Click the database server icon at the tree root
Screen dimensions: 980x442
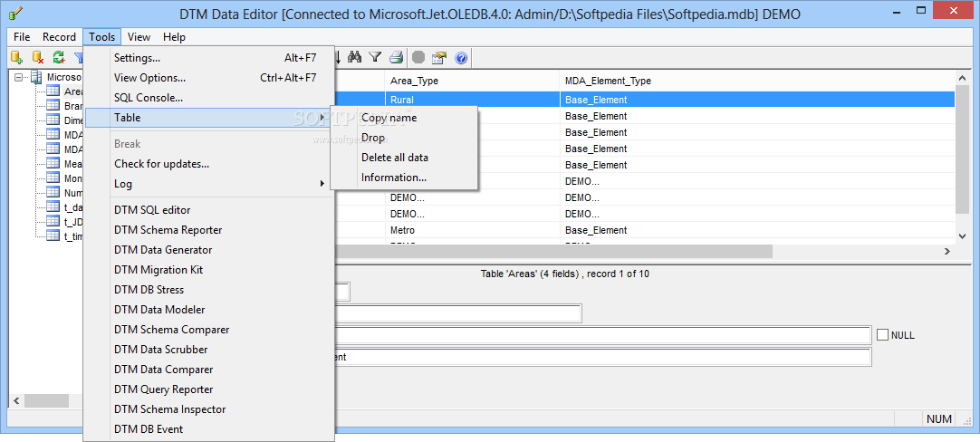36,77
